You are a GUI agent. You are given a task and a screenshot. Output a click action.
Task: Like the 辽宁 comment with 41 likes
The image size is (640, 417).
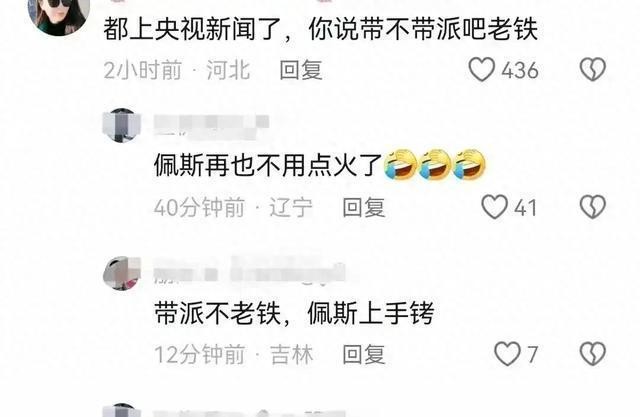(x=495, y=207)
